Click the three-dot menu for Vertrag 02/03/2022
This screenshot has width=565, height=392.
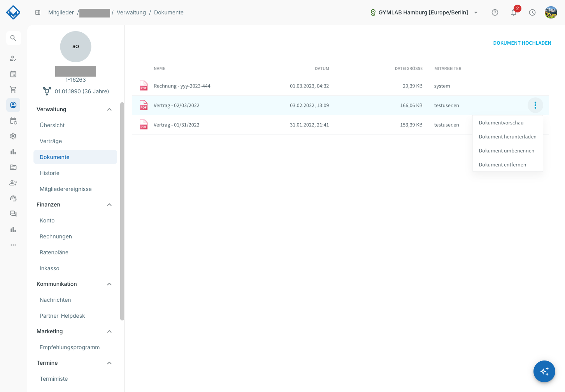pos(535,105)
